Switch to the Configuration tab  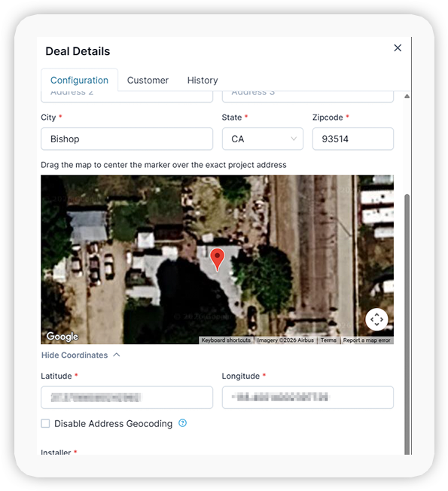pyautogui.click(x=79, y=80)
